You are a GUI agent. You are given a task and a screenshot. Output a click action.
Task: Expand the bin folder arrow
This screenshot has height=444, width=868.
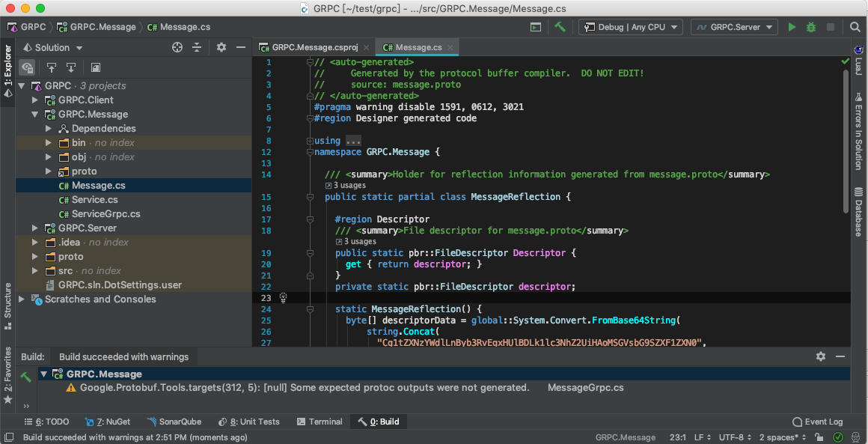tap(49, 143)
